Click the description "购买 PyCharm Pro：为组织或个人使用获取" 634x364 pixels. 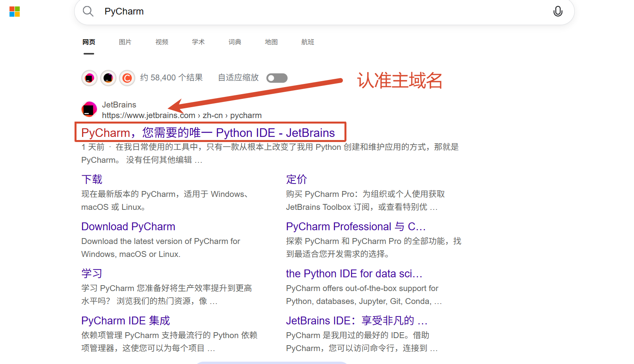[365, 200]
